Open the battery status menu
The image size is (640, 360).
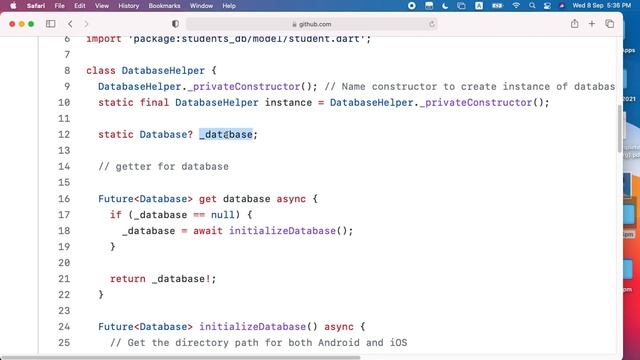497,6
